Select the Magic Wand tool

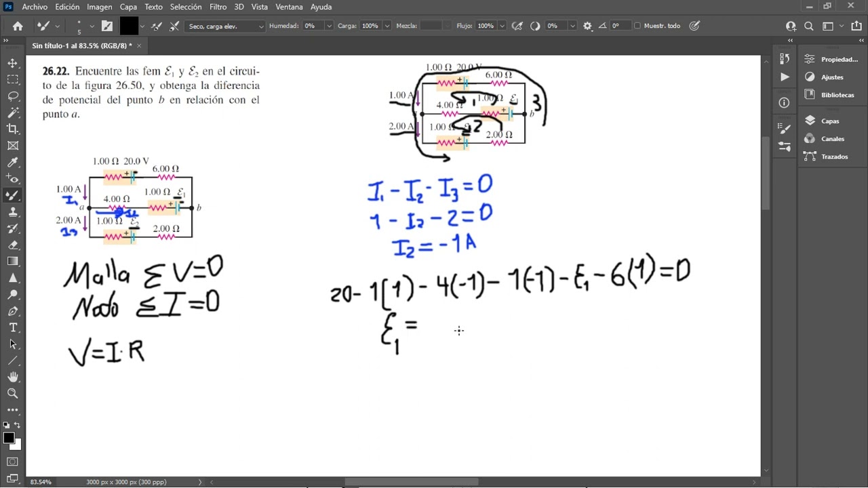coord(12,113)
